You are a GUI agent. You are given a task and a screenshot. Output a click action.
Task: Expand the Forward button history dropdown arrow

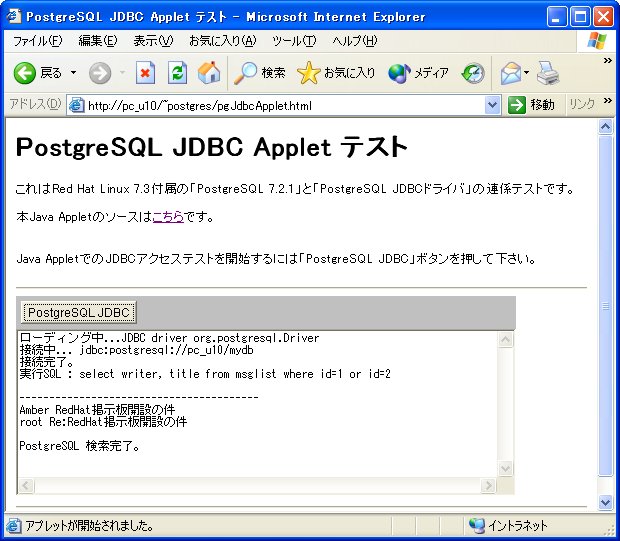point(122,73)
